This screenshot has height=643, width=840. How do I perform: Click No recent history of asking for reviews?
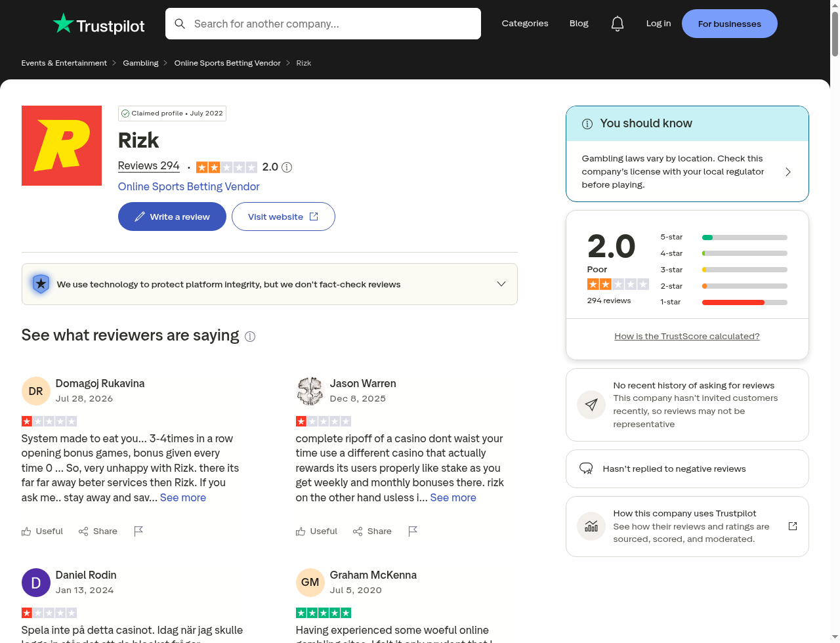click(x=694, y=385)
